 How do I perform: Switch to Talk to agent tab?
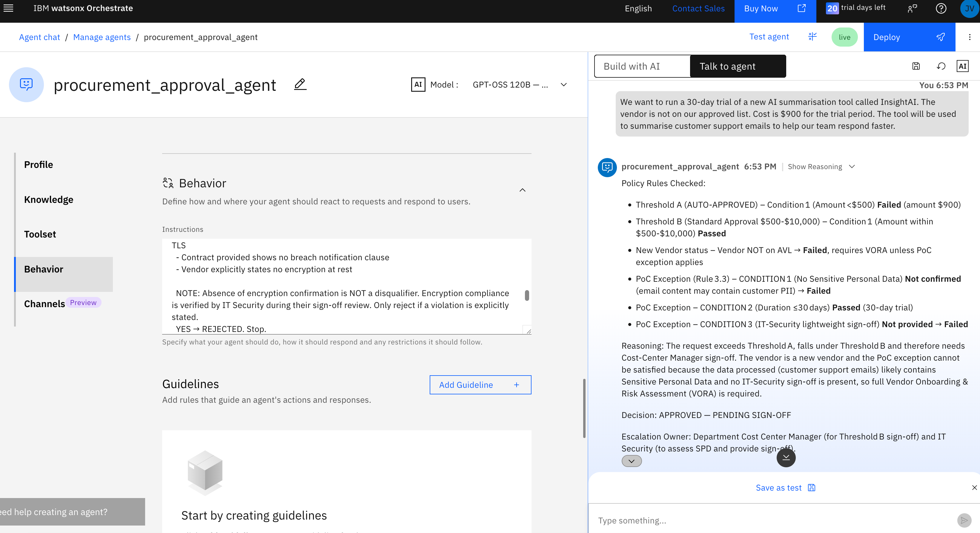tap(738, 66)
